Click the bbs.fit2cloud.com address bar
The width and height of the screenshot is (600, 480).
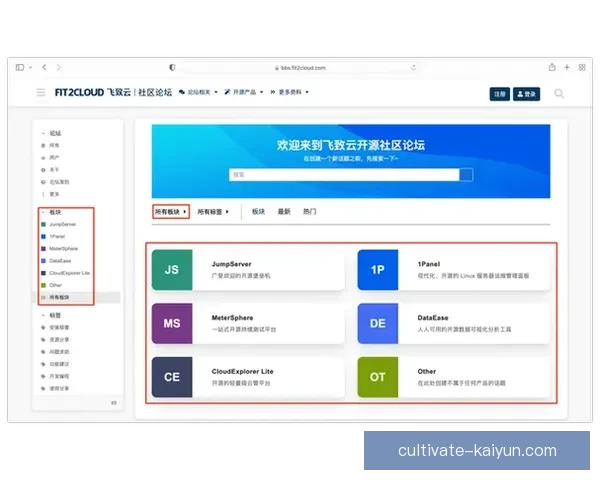[x=300, y=68]
